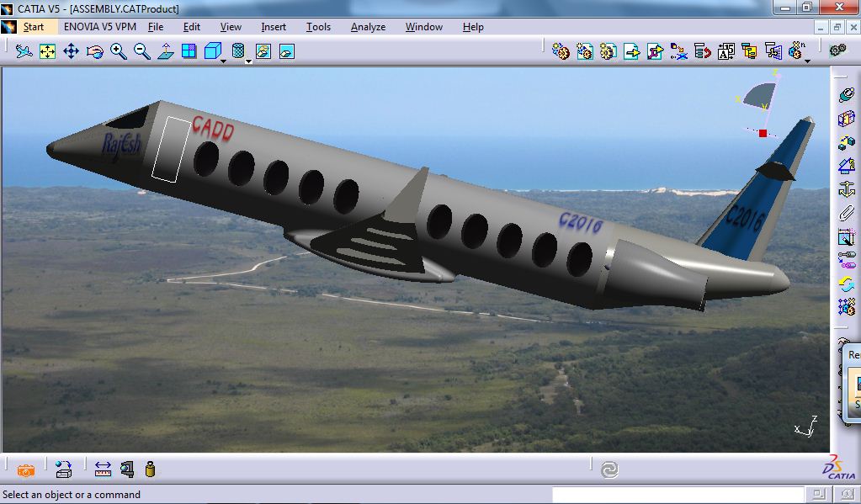
Task: Click the Capture camera icon
Action: [x=26, y=470]
